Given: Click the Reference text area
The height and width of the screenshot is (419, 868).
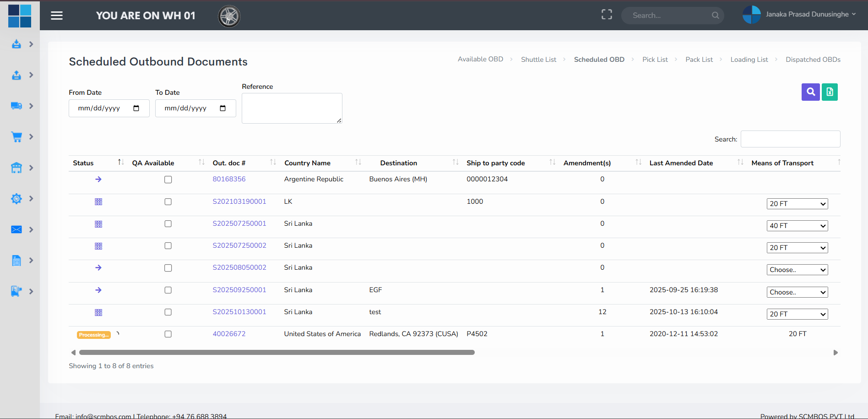Looking at the screenshot, I should click(292, 108).
